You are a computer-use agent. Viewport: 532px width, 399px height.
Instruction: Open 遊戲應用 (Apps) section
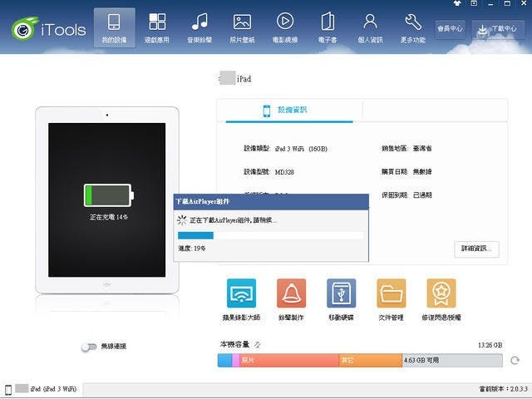[156, 27]
